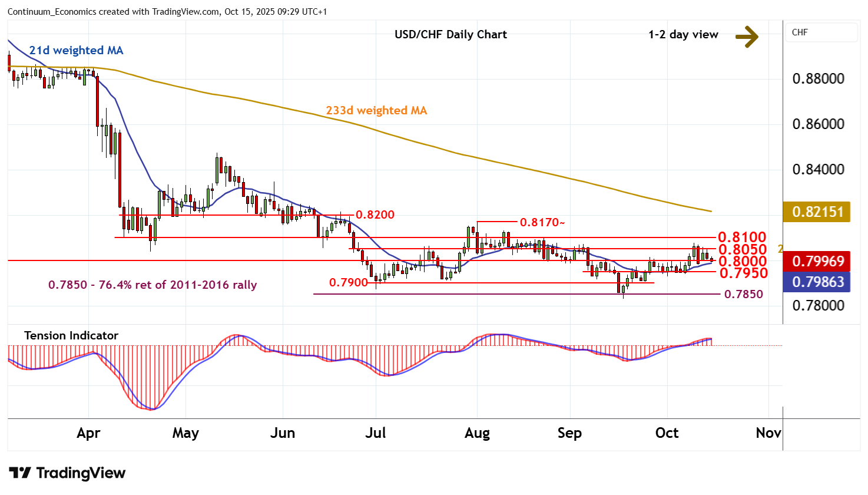
Task: Click the 0.86000 price axis label
Action: click(818, 124)
